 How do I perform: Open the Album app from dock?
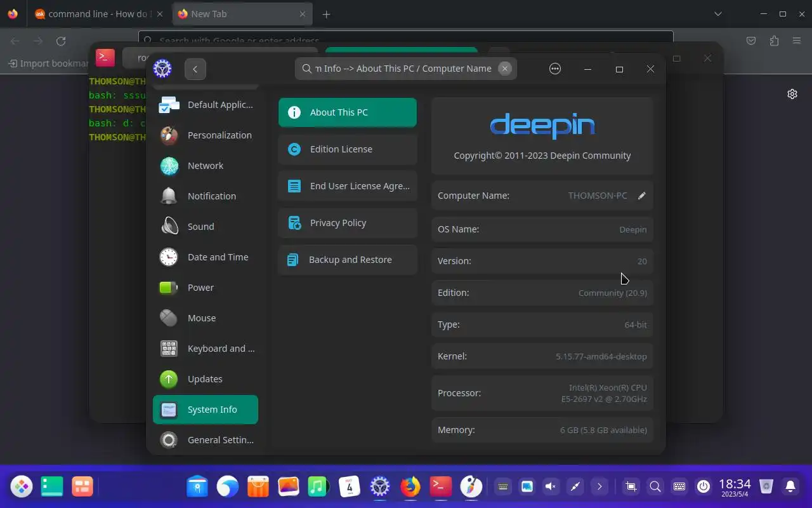(x=289, y=487)
